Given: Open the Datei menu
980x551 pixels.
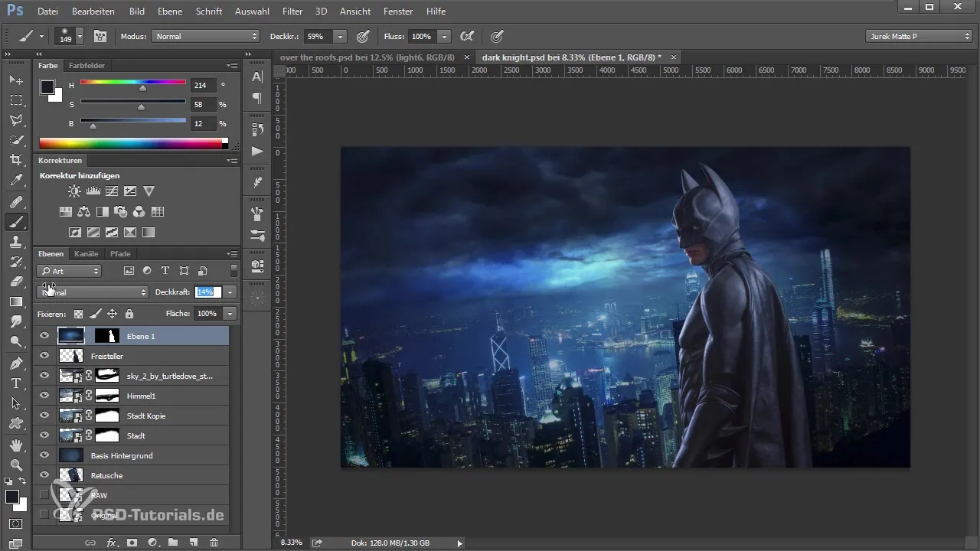Looking at the screenshot, I should (x=47, y=11).
